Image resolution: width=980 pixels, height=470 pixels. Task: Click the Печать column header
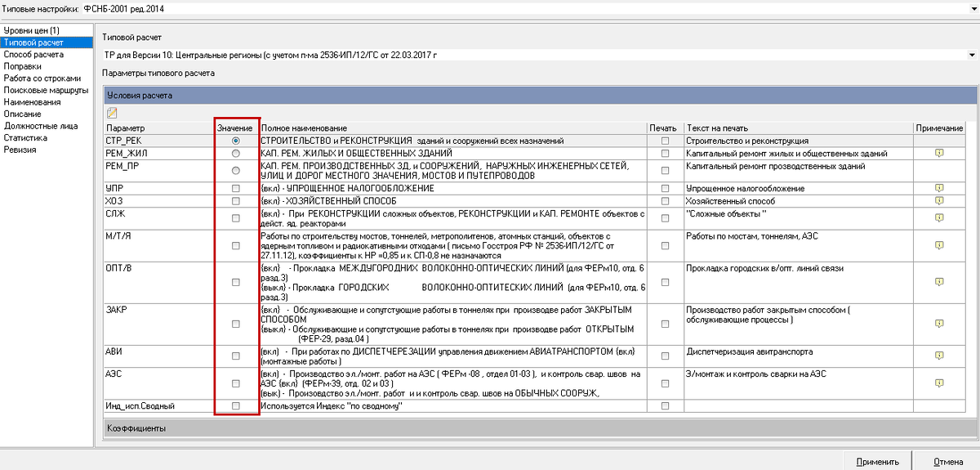[x=665, y=129]
